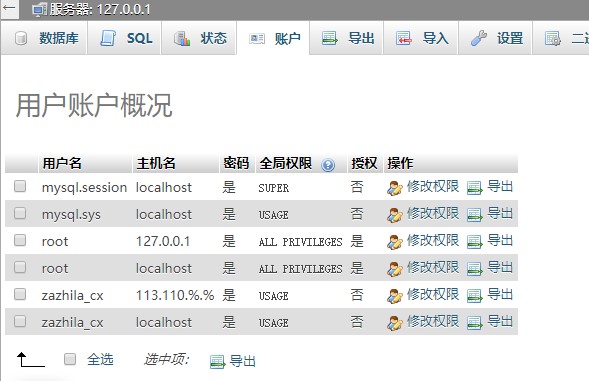
Task: Edit privileges for root at 127.0.0.1
Action: pos(433,240)
